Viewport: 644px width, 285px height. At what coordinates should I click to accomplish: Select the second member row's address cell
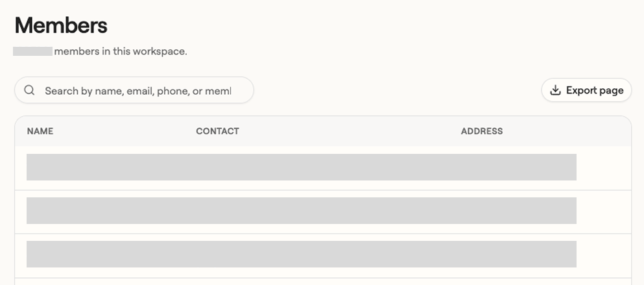click(519, 210)
